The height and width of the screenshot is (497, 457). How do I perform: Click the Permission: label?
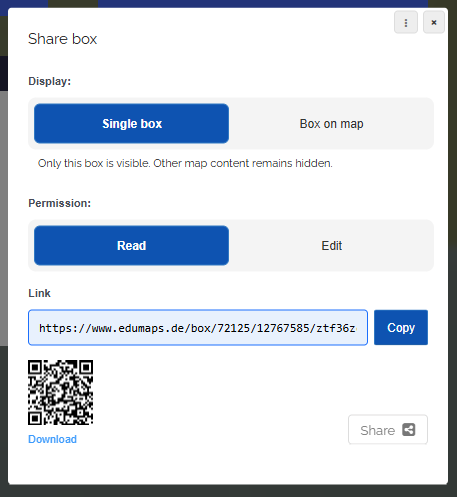[x=60, y=203]
